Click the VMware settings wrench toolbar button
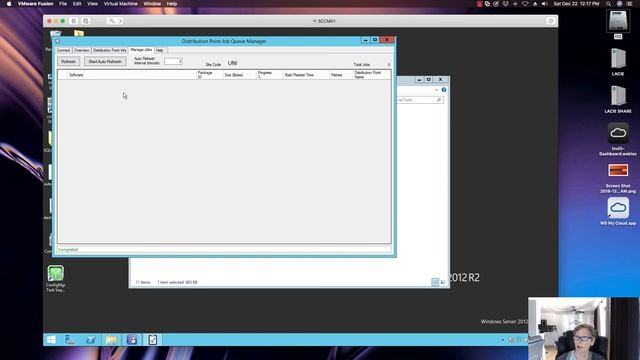The width and height of the screenshot is (640, 360). pyautogui.click(x=111, y=21)
